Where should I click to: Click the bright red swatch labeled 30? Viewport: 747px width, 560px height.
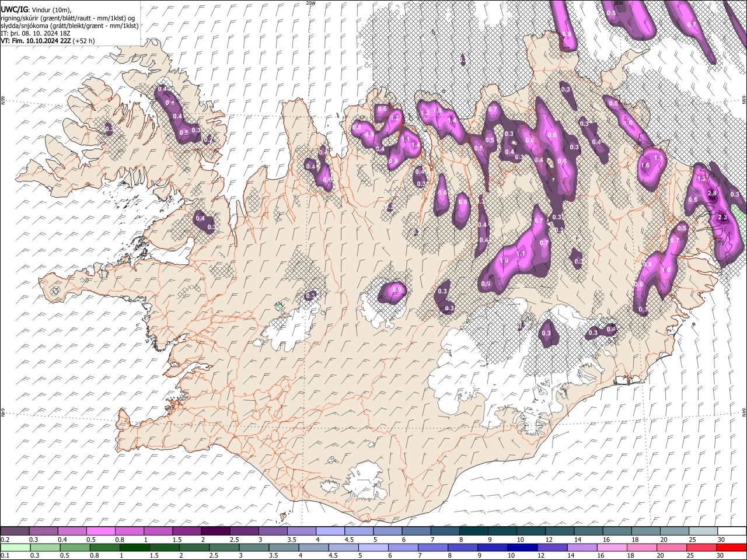click(x=731, y=547)
